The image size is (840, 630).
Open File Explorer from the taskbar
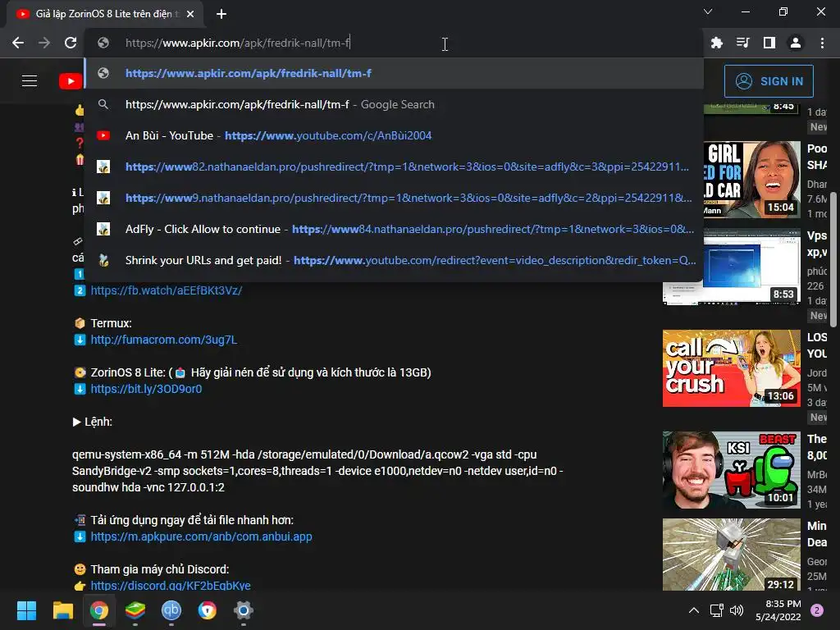62,610
